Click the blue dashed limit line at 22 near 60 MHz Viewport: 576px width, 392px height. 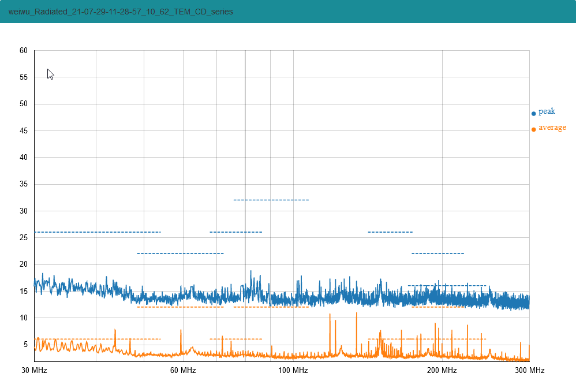pyautogui.click(x=180, y=253)
